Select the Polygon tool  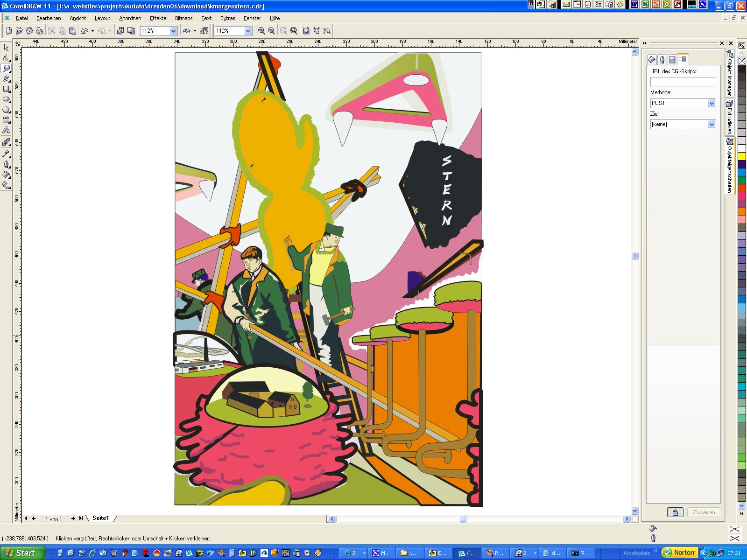coord(6,109)
